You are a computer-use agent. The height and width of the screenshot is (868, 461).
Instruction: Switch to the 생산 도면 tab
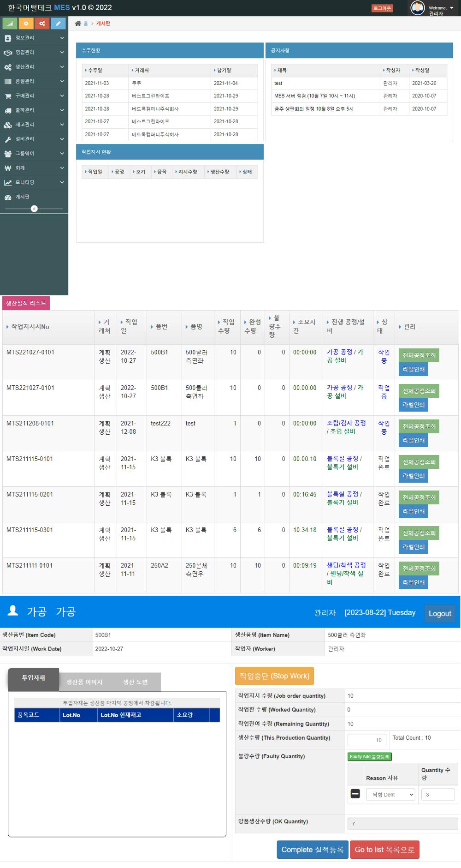(x=135, y=682)
